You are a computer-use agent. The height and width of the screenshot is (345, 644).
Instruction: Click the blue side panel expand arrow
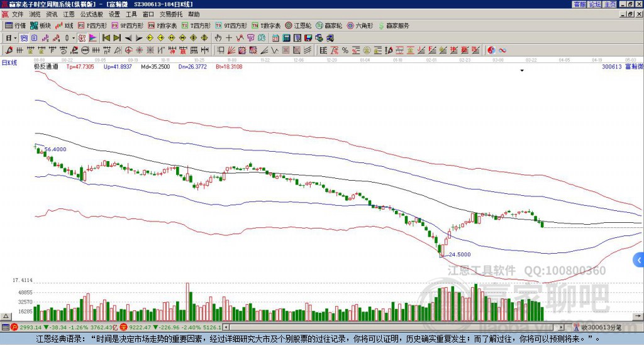point(639,260)
